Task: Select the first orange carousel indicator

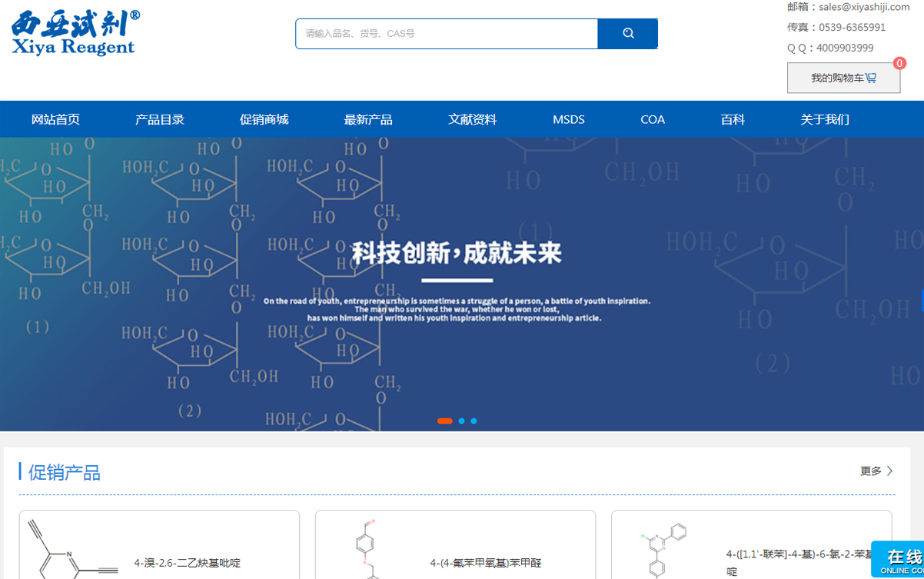Action: (444, 421)
